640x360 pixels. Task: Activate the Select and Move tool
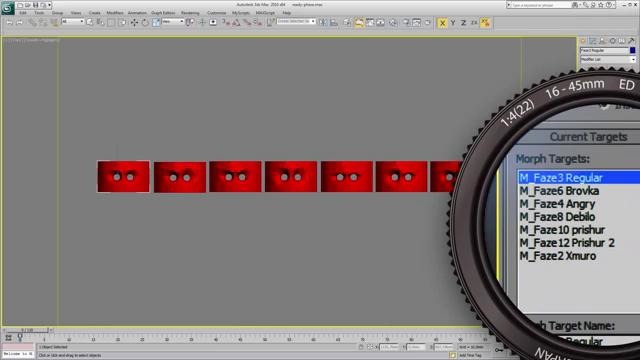pos(134,23)
